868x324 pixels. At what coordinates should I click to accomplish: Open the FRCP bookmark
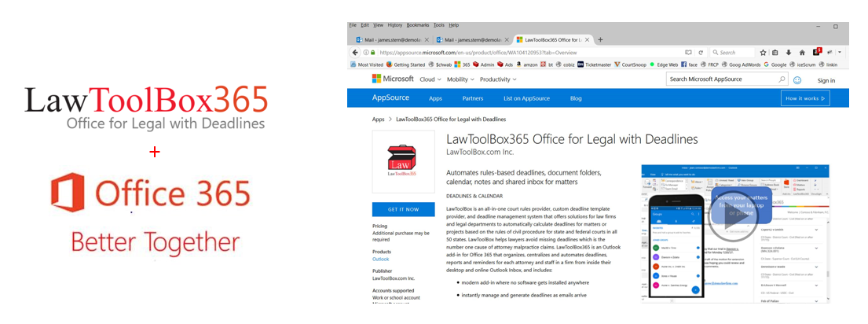709,64
